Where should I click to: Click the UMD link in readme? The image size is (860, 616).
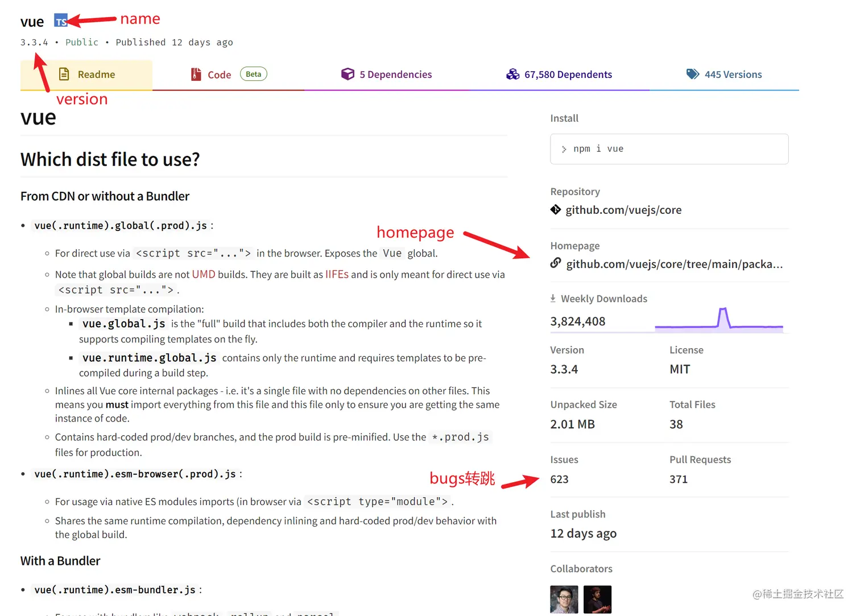click(204, 274)
